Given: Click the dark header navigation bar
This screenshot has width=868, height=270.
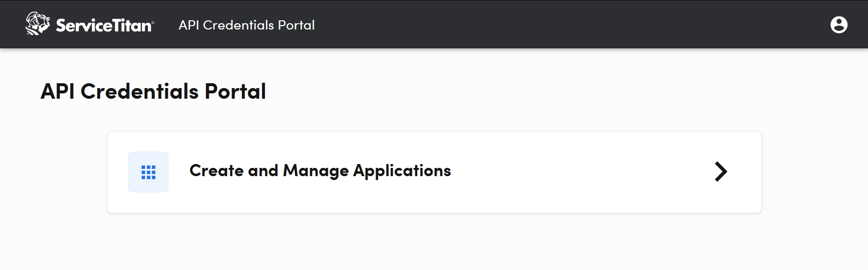Looking at the screenshot, I should [x=532, y=24].
